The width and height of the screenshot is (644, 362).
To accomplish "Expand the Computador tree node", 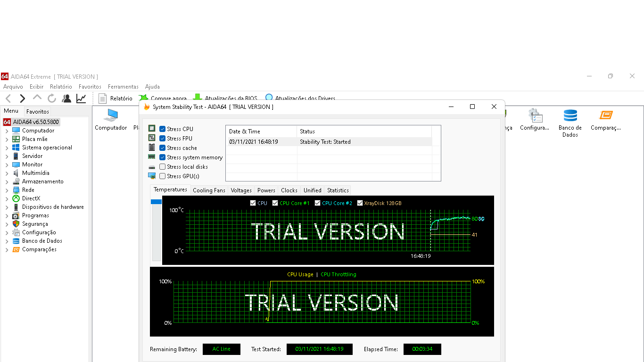I will click(7, 131).
